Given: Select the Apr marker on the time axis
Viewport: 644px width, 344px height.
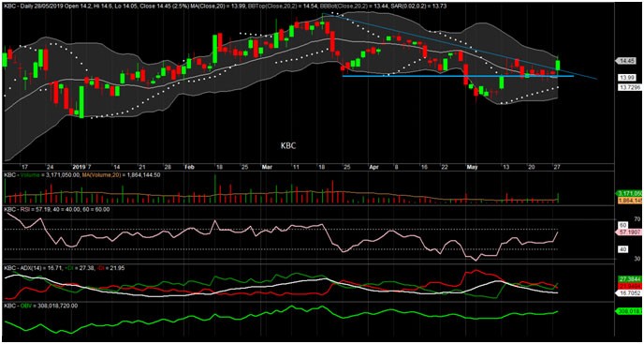Looking at the screenshot, I should click(x=373, y=168).
